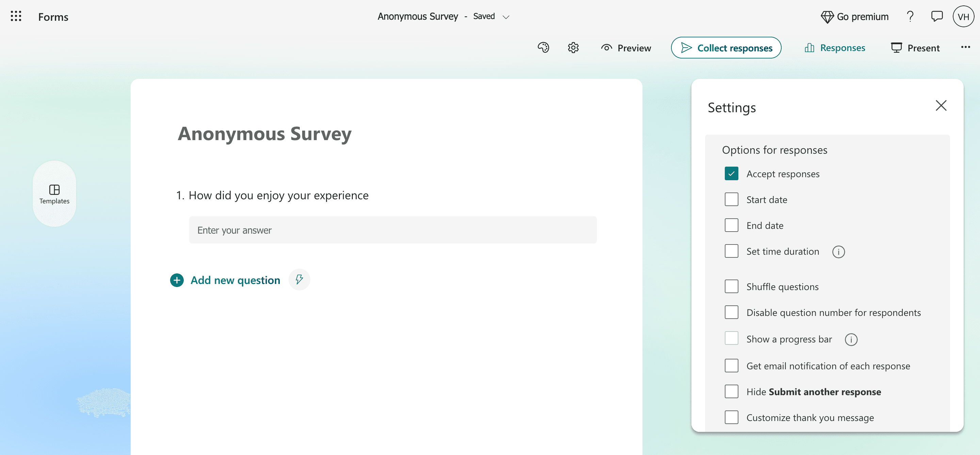Click Collect responses button
The width and height of the screenshot is (980, 455).
726,48
